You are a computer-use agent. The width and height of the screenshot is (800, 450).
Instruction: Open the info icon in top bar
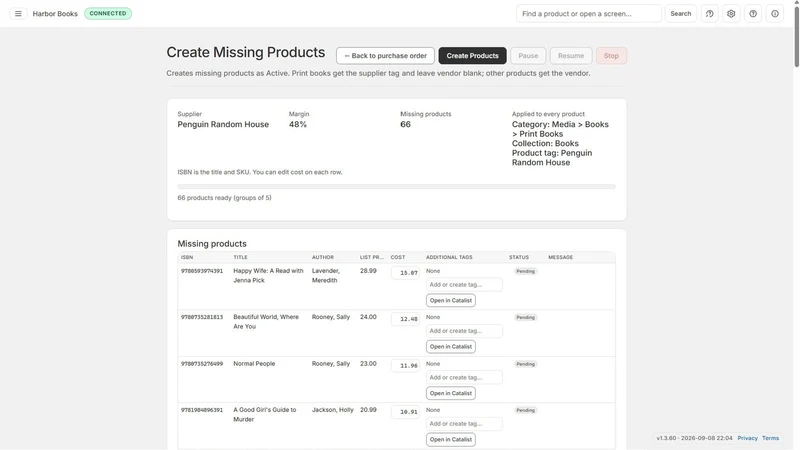pos(775,14)
